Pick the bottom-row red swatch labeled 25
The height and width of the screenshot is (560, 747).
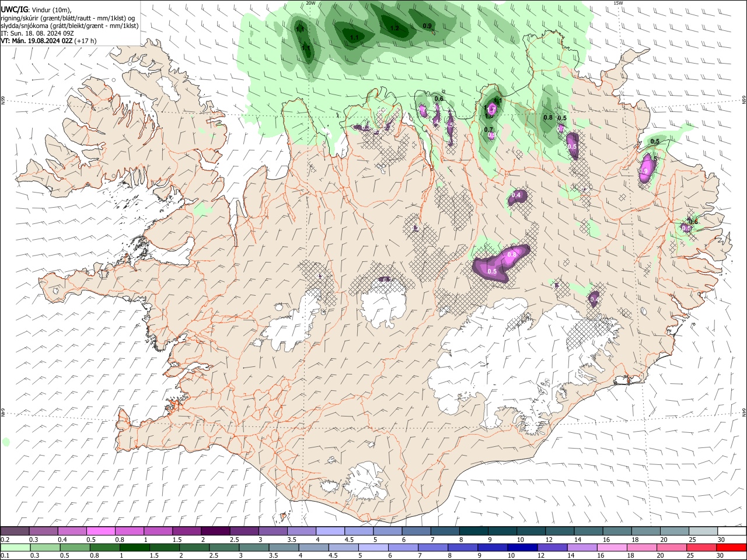tap(700, 547)
